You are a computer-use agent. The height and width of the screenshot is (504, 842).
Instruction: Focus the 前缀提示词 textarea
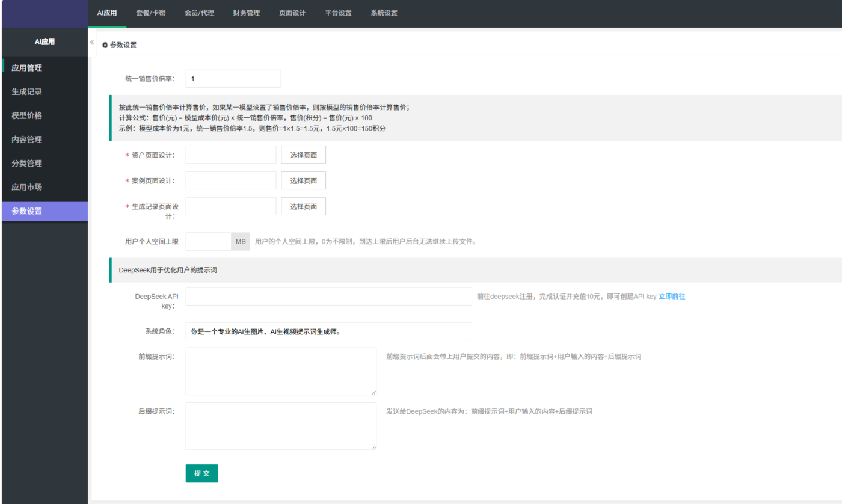(x=281, y=371)
